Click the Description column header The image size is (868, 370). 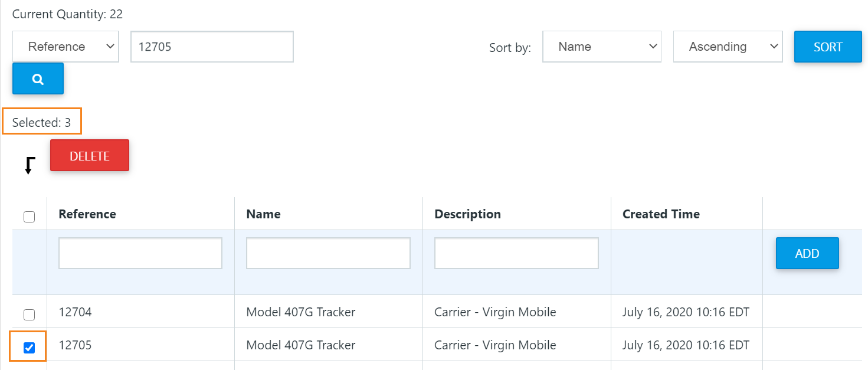tap(467, 214)
